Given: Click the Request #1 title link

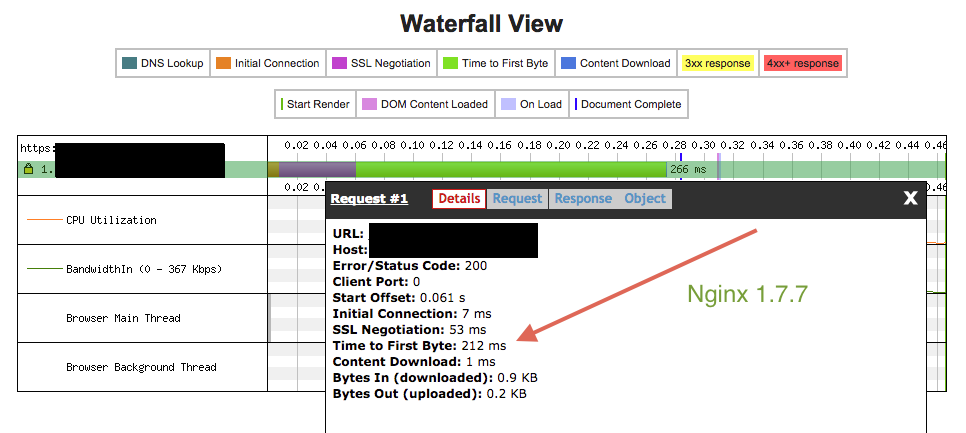Looking at the screenshot, I should click(x=369, y=199).
